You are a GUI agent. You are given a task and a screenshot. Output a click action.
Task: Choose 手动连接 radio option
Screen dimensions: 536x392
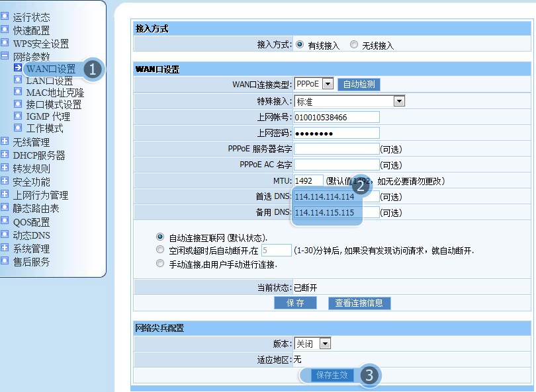[x=160, y=264]
